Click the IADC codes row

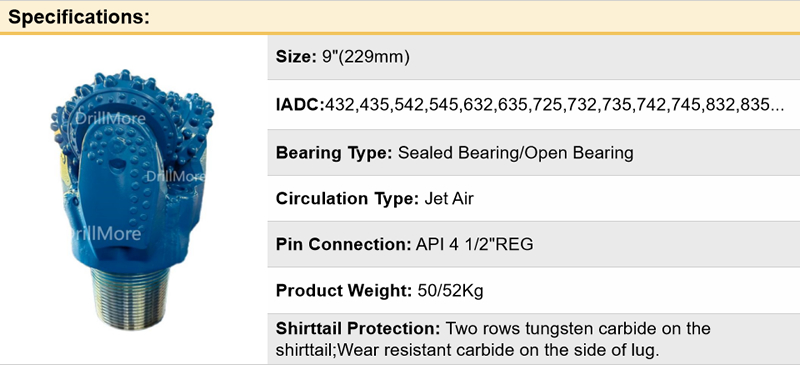534,105
